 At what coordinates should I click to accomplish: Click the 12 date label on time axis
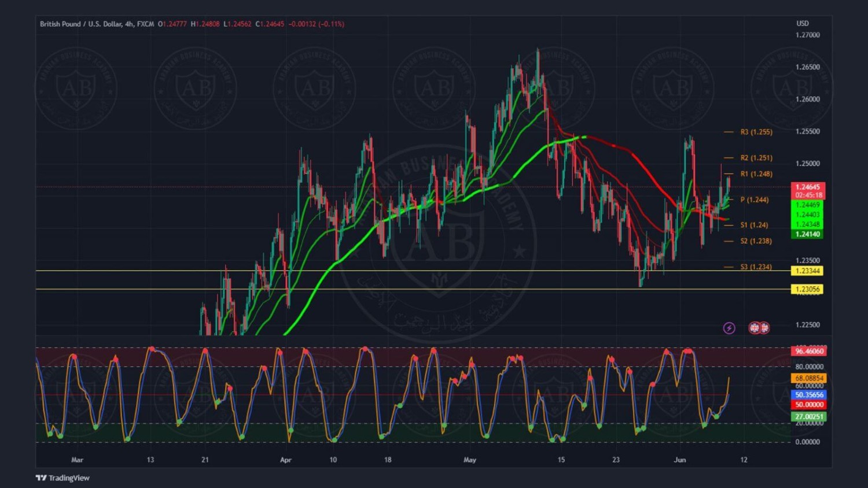tap(744, 460)
